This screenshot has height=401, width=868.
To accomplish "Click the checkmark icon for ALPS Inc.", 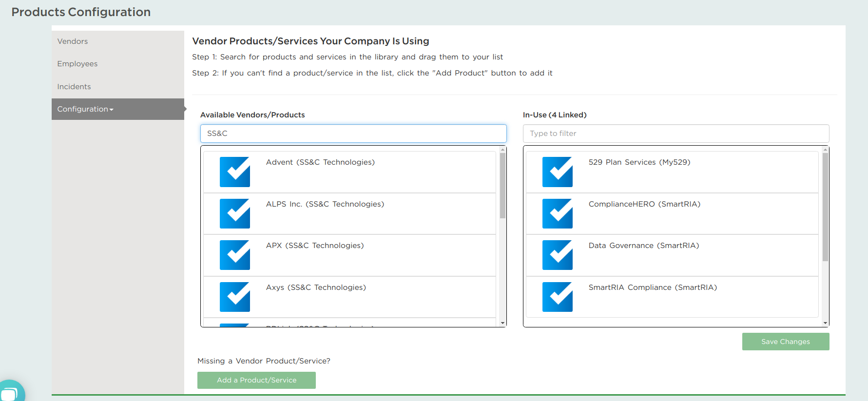I will (x=235, y=213).
